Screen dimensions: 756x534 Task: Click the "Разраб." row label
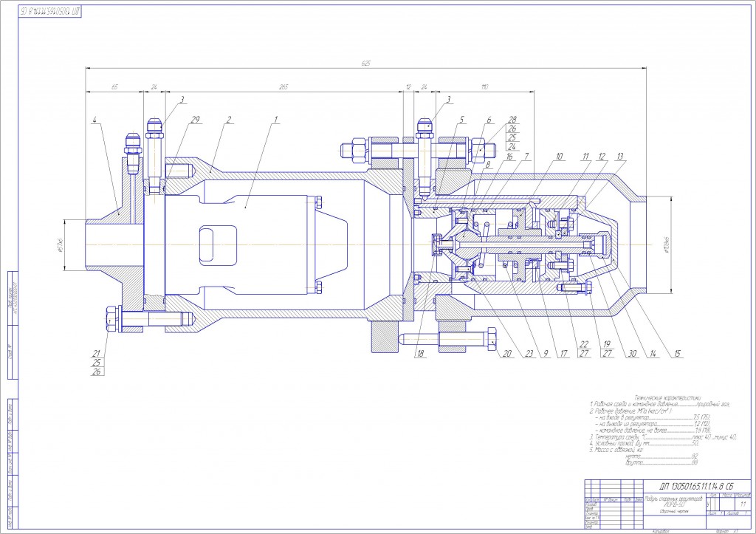(590, 504)
